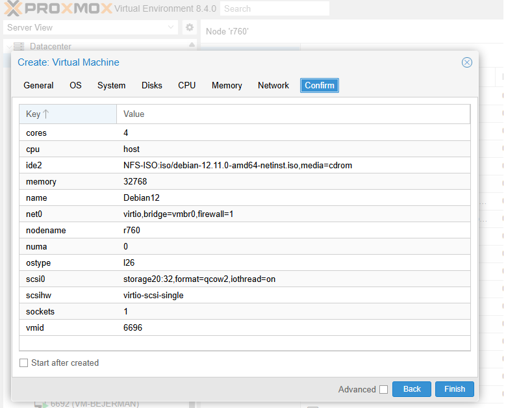Viewport: 532px width, 408px height.
Task: Click the Key column sort arrow
Action: click(x=46, y=114)
